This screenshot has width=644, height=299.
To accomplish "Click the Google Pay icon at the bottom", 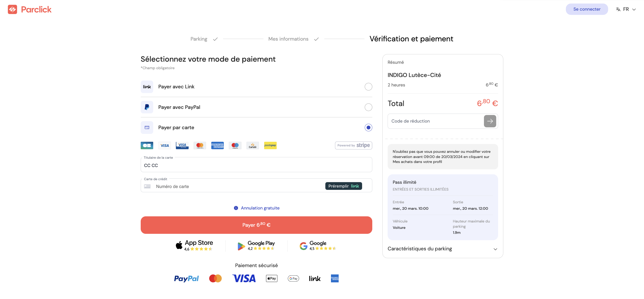I will click(293, 278).
